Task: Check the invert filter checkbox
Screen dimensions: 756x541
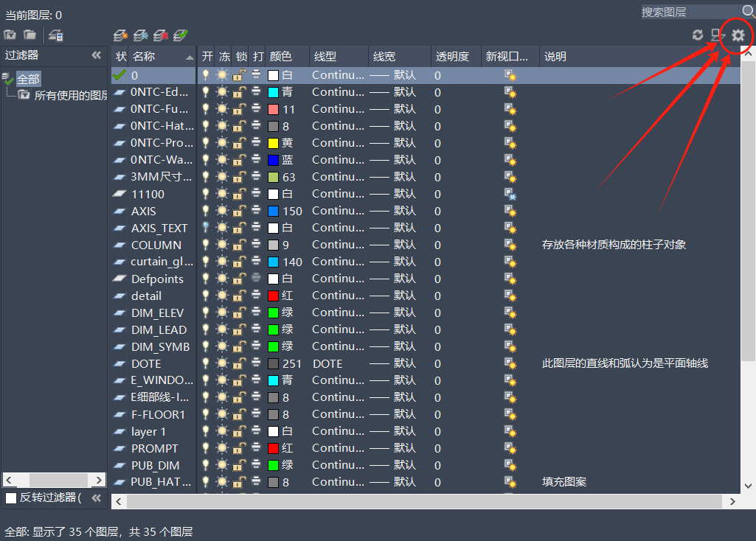Action: (11, 498)
